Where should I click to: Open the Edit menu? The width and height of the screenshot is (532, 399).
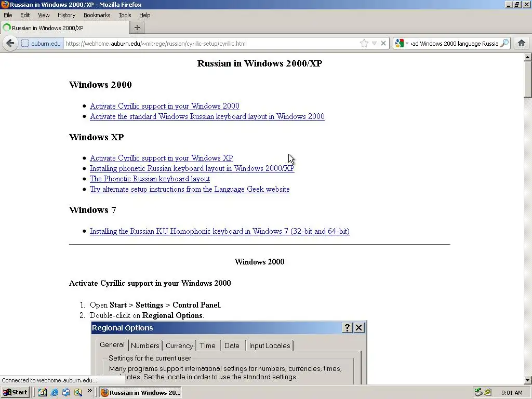[x=25, y=15]
